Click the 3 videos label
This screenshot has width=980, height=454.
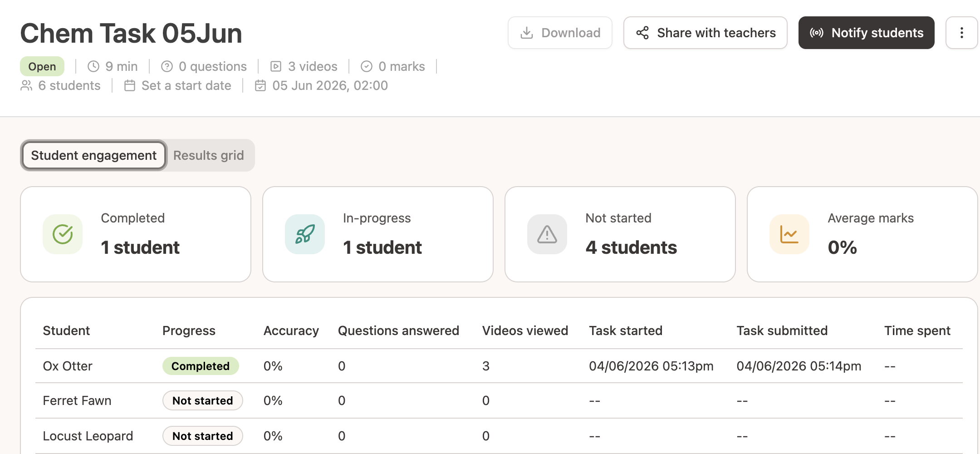(x=313, y=67)
